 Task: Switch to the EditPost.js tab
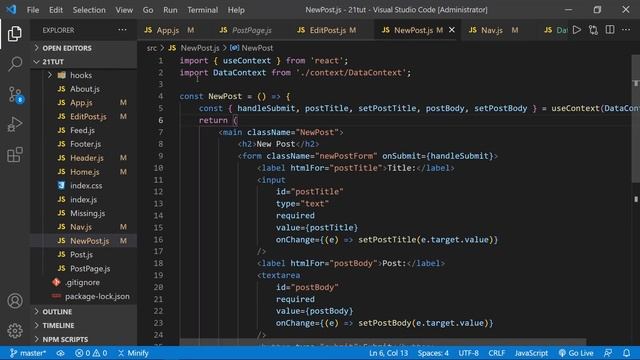coord(333,30)
